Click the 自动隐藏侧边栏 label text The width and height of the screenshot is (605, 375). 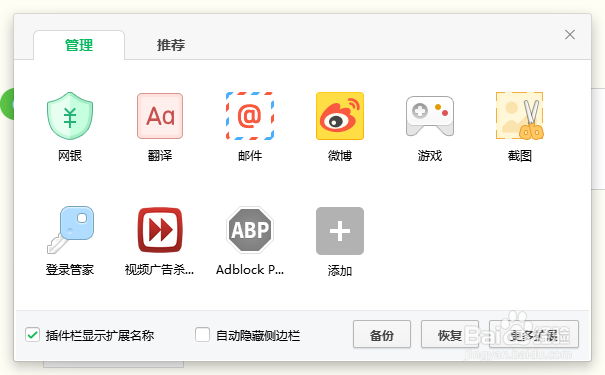pos(258,335)
